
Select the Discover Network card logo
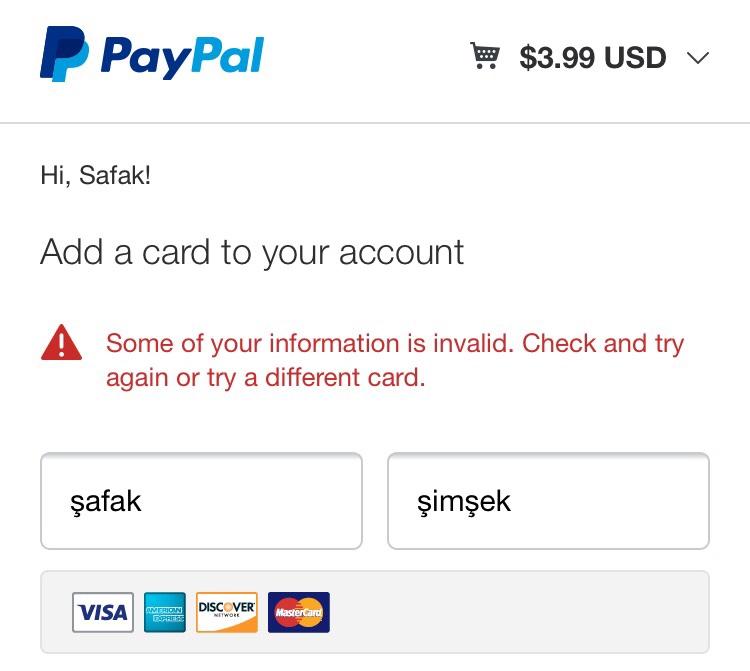coord(227,612)
